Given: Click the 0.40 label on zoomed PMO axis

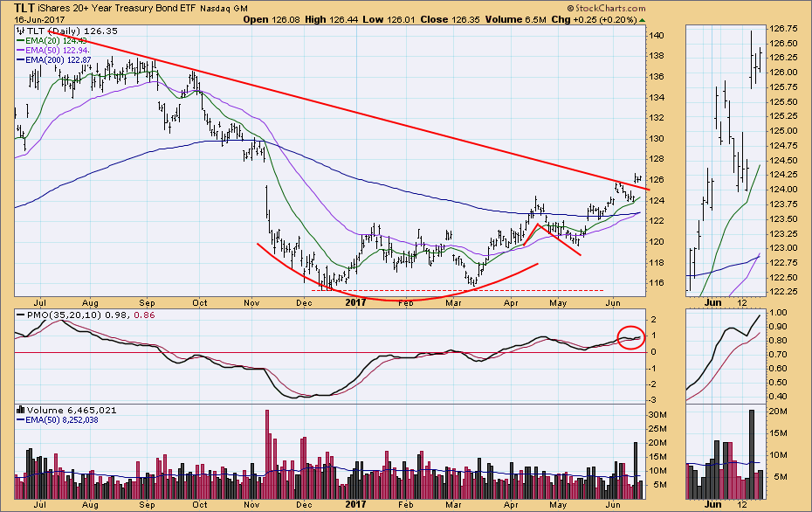Looking at the screenshot, I should (x=779, y=397).
